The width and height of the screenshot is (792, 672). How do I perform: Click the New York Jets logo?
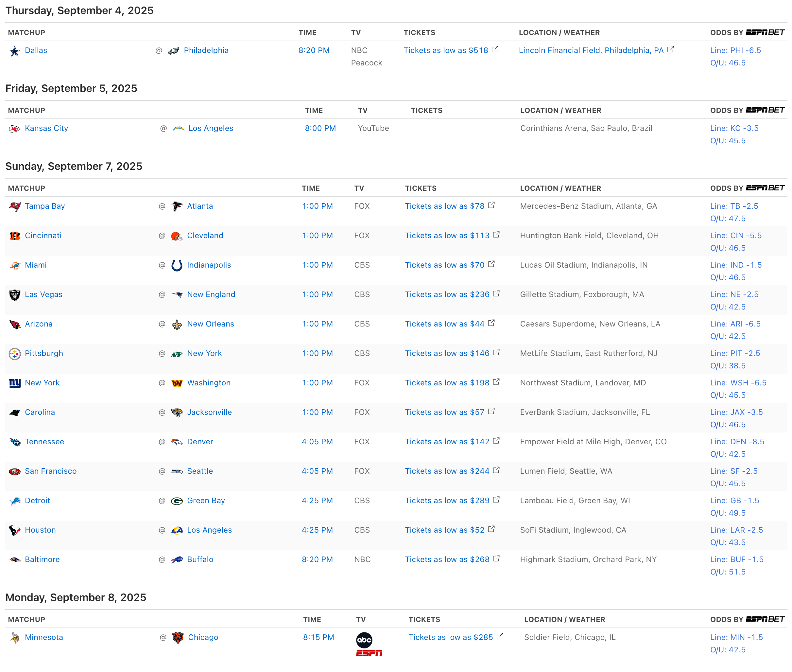pyautogui.click(x=177, y=354)
